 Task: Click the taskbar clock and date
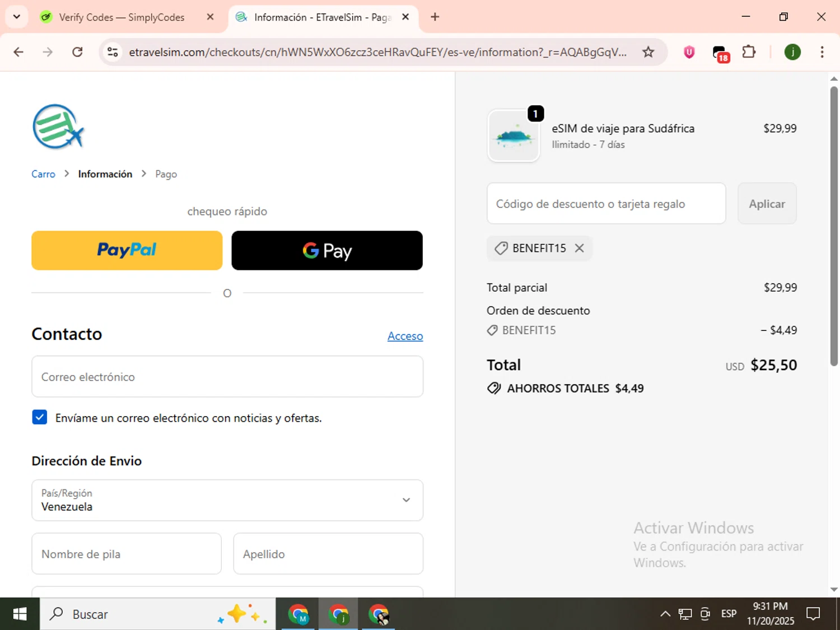pyautogui.click(x=770, y=614)
